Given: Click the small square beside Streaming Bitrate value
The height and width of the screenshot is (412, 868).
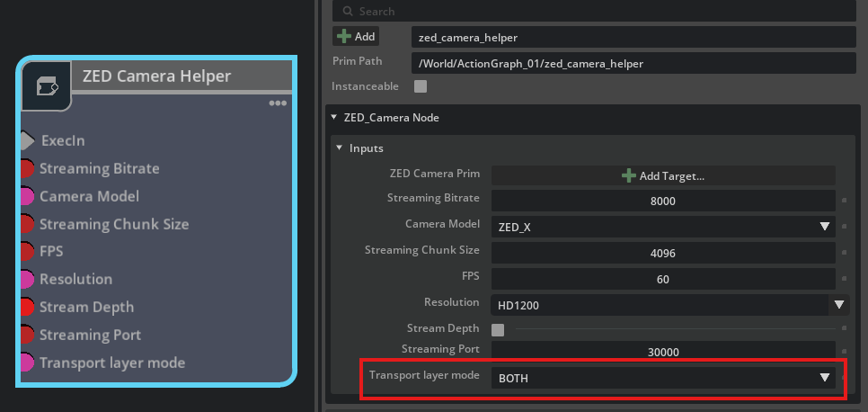Looking at the screenshot, I should (x=845, y=201).
